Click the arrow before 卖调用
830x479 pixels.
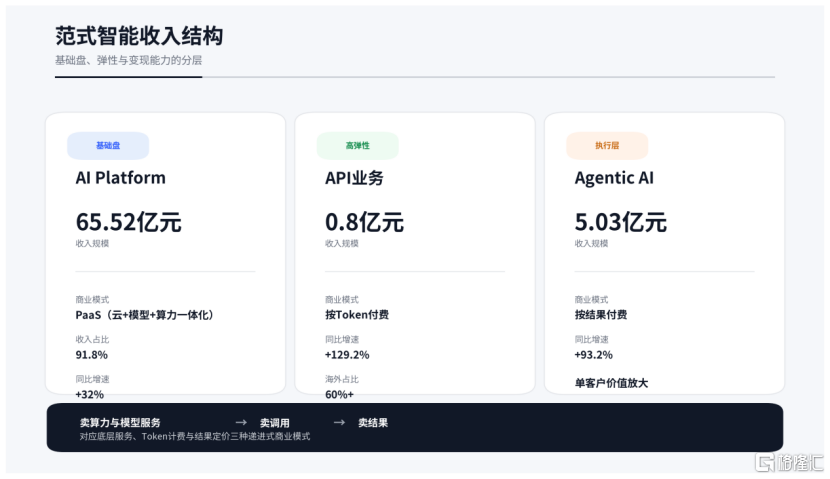(240, 423)
